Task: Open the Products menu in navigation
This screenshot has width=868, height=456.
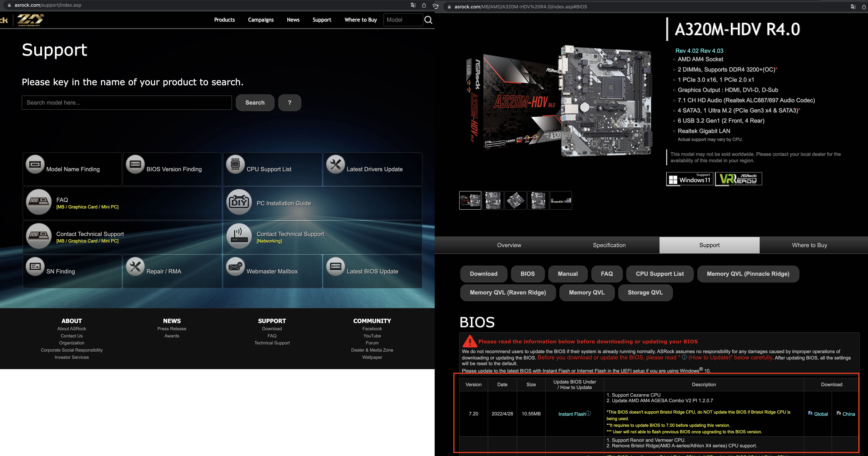Action: [224, 20]
